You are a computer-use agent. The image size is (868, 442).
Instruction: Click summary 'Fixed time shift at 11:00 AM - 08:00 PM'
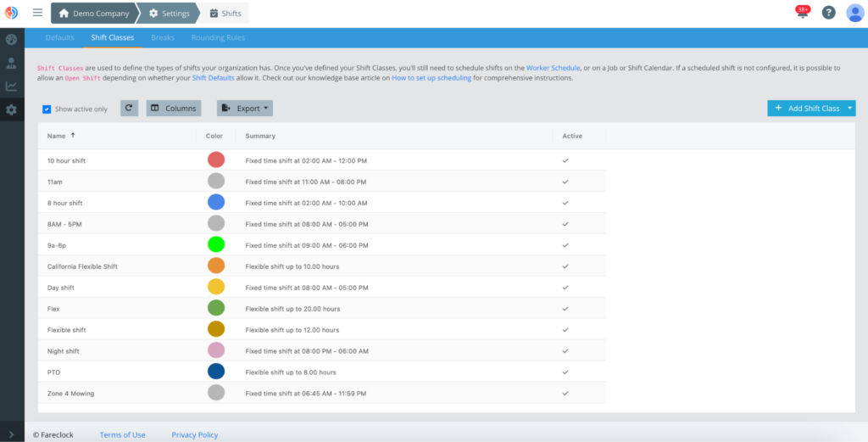(x=305, y=182)
